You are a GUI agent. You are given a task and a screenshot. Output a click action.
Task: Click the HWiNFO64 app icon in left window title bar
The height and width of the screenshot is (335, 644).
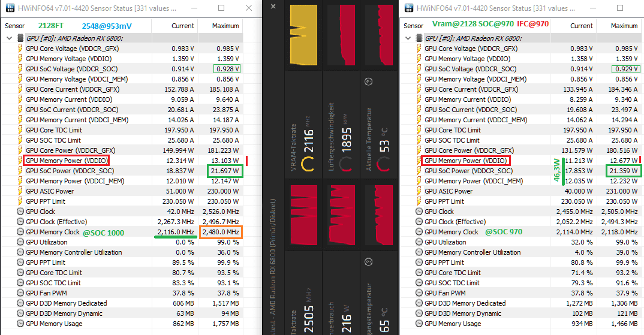[x=10, y=8]
